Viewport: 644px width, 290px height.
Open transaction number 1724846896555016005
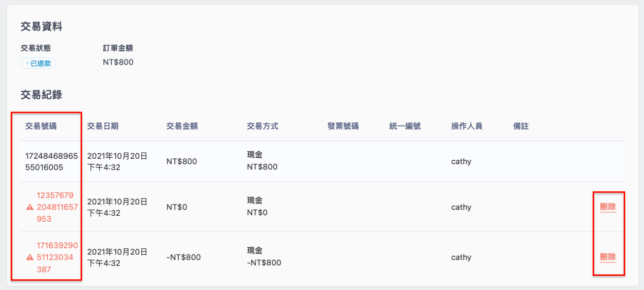coord(52,162)
